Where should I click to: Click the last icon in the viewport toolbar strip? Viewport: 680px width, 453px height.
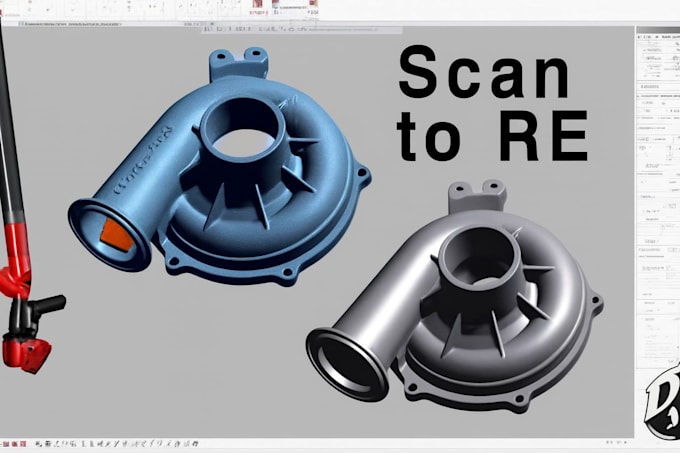point(303,29)
